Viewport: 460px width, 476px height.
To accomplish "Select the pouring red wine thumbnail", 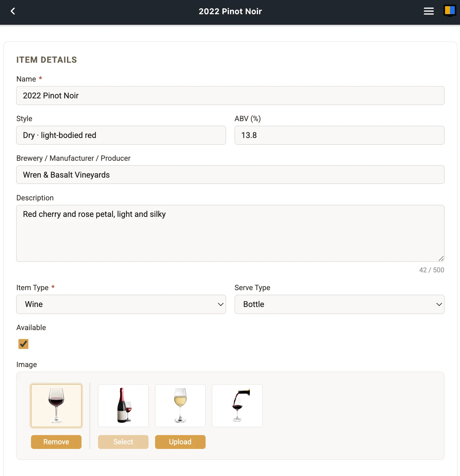I will pos(237,406).
